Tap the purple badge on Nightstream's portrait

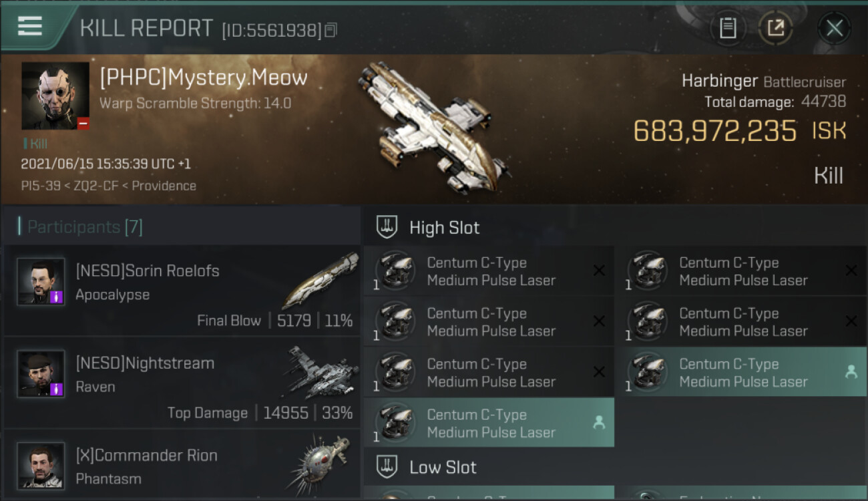[57, 388]
